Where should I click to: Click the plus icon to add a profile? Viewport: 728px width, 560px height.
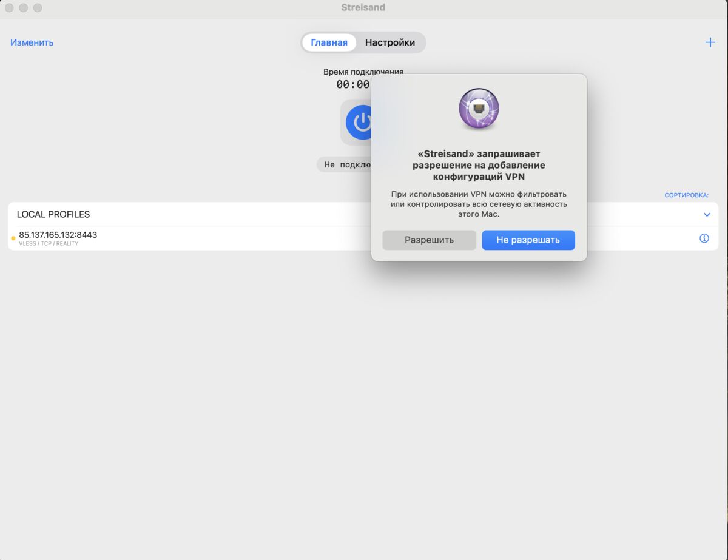coord(710,42)
